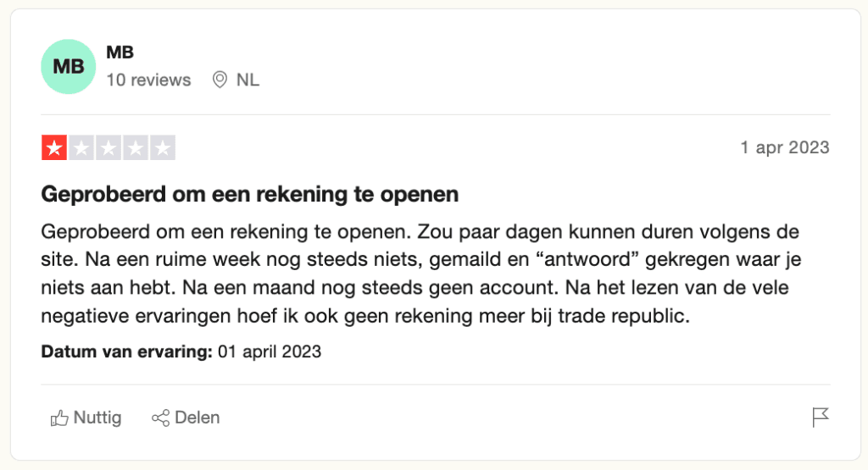Click the third grey rating star

click(x=108, y=148)
